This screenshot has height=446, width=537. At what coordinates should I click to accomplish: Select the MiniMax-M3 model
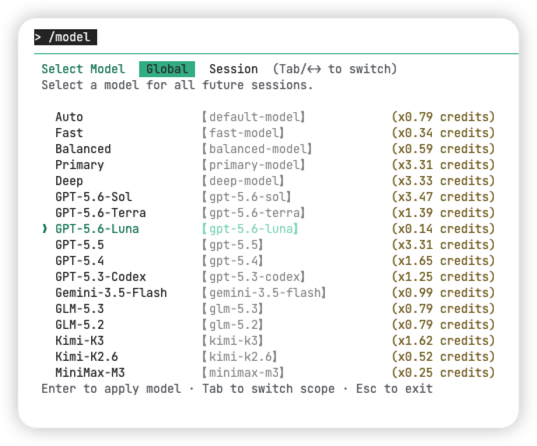click(x=268, y=373)
